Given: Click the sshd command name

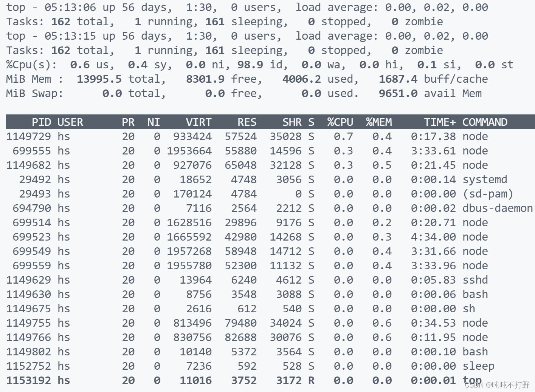Looking at the screenshot, I should point(475,280).
